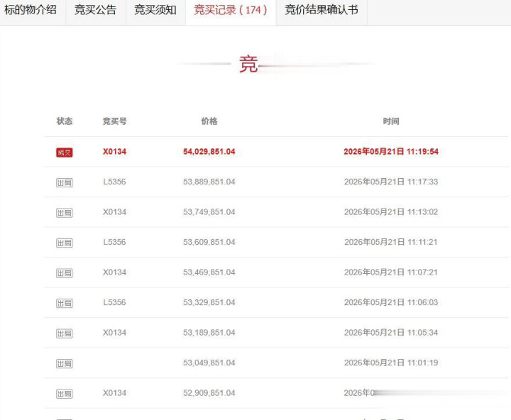
Task: Select the 竞买记录 (174) tab
Action: pos(231,10)
